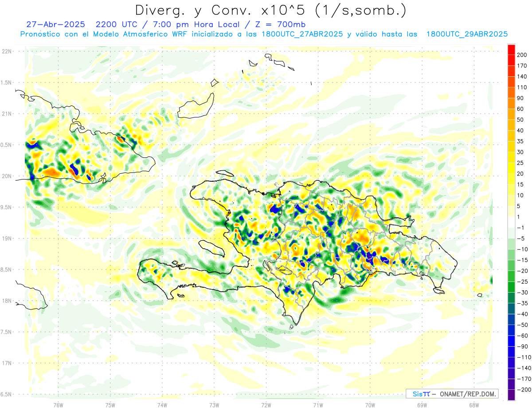Click the '9.5N' latitude label
The width and height of the screenshot is (532, 411).
click(6, 207)
